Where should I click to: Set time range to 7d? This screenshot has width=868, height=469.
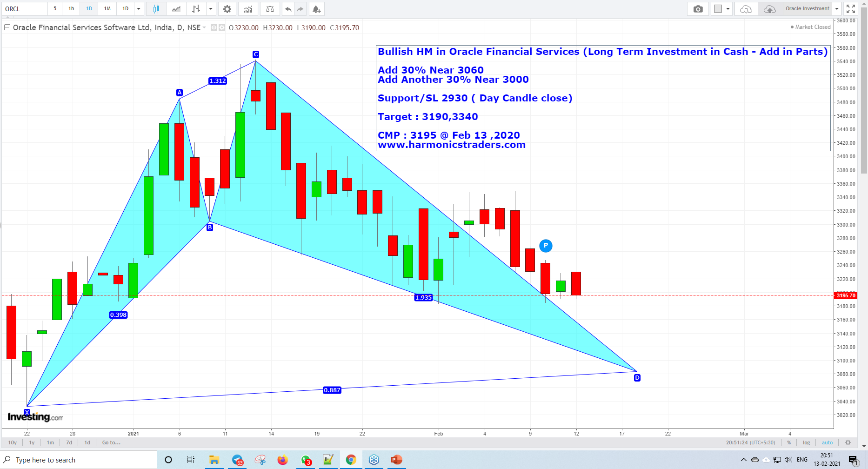coord(69,442)
